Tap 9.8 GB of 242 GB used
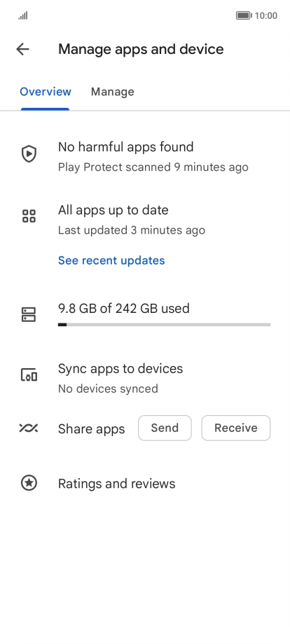Image resolution: width=290 pixels, height=644 pixels. pos(124,309)
